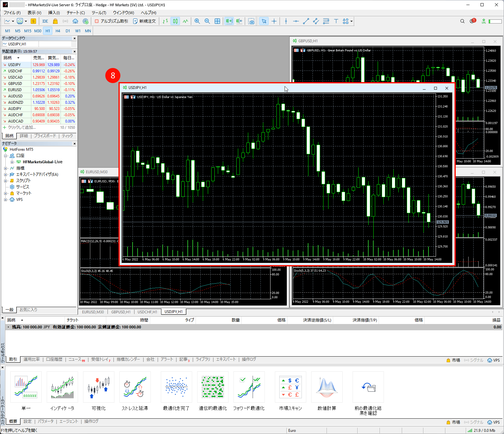Open the search magnifier in toolbar

tap(462, 21)
